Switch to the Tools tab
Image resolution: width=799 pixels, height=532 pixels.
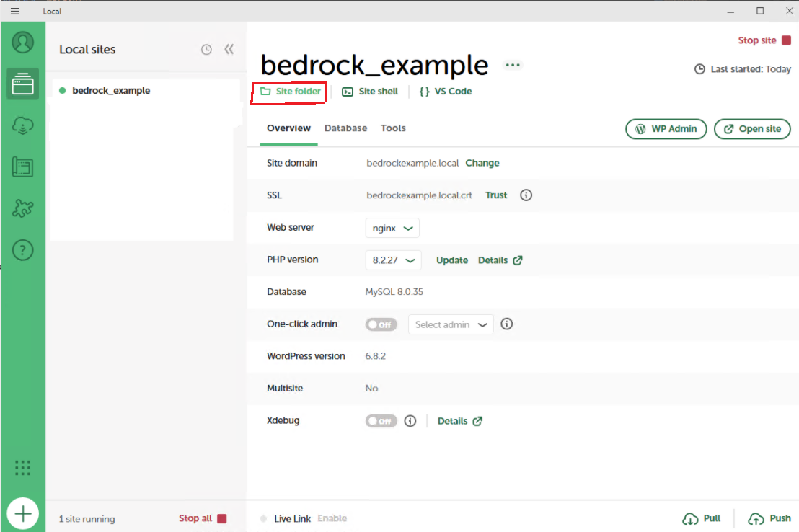click(x=393, y=128)
